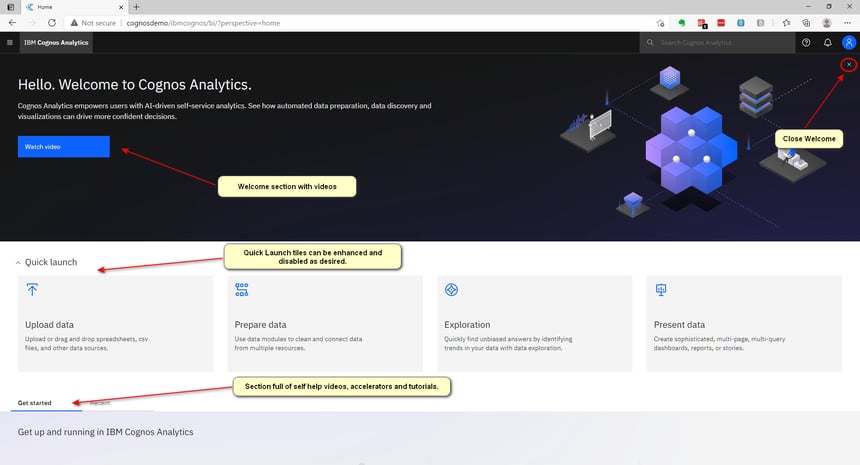Click the upload arrow icon
The width and height of the screenshot is (860, 465).
(32, 290)
